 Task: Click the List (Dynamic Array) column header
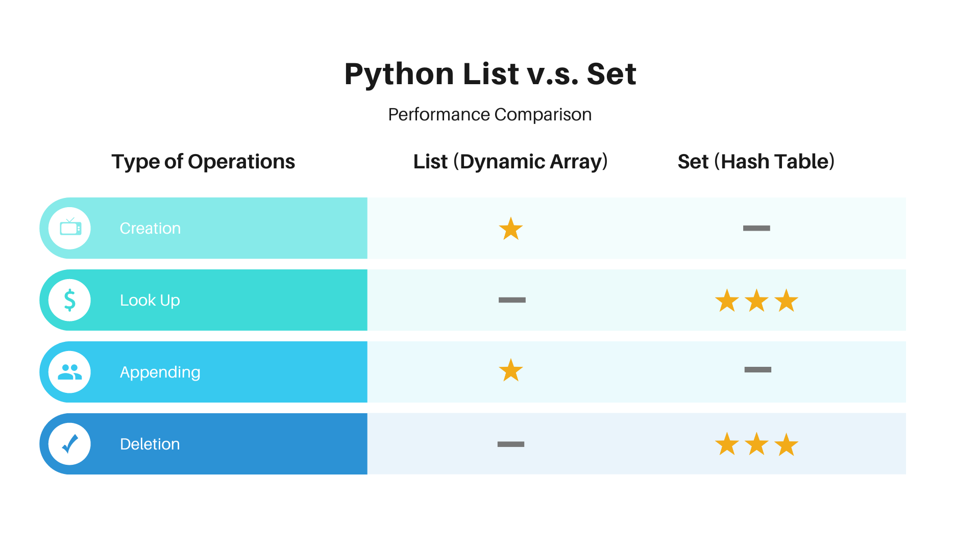click(x=510, y=161)
